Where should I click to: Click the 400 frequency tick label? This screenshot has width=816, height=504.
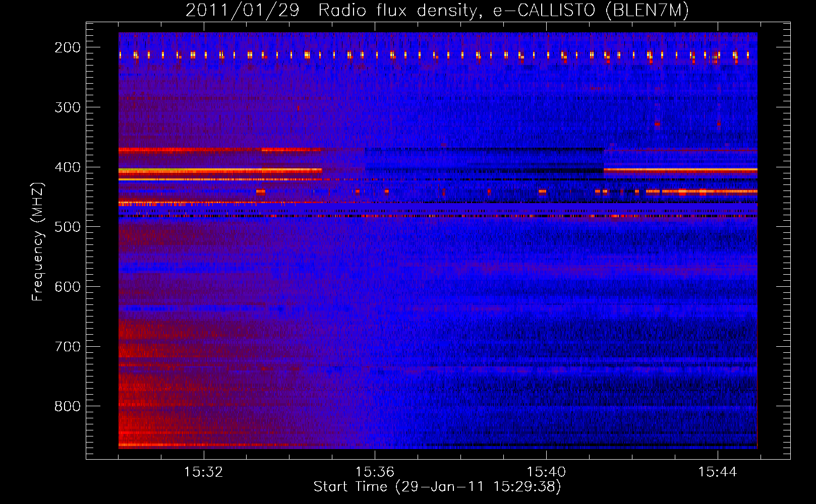coord(68,167)
